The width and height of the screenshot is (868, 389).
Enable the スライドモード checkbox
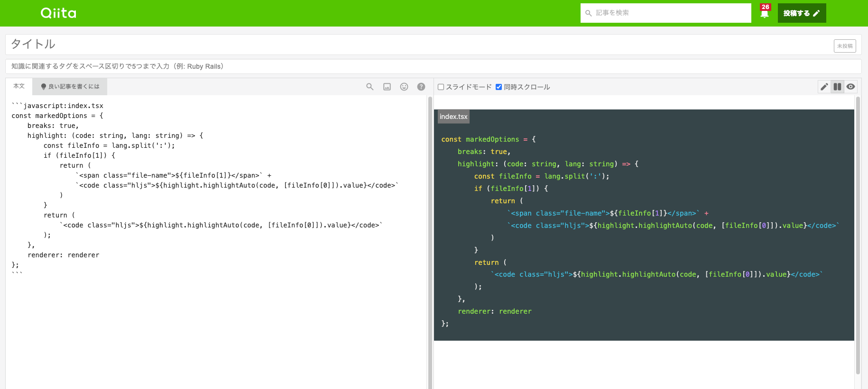(441, 87)
